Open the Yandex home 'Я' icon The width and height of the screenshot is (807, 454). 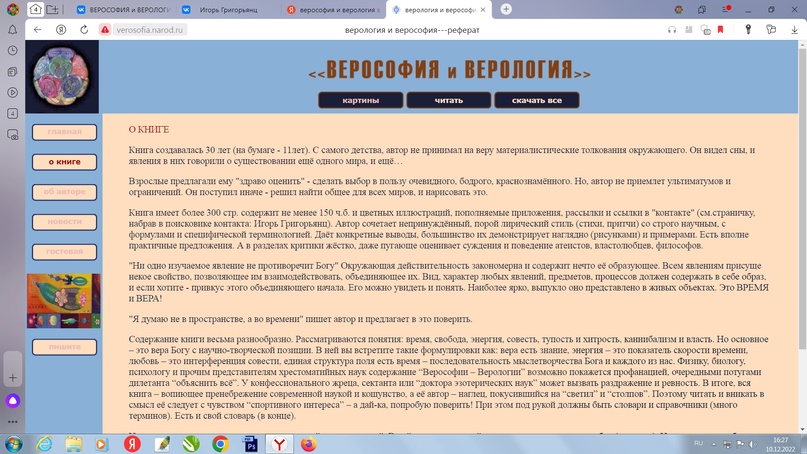[x=61, y=30]
